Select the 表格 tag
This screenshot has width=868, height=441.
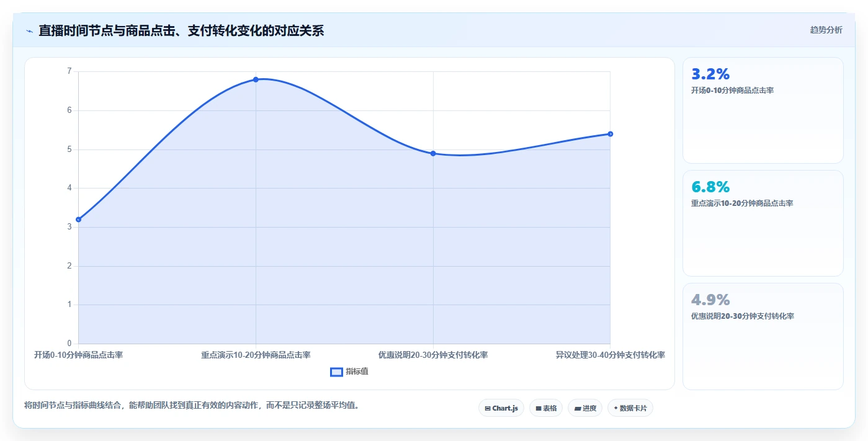tap(546, 408)
